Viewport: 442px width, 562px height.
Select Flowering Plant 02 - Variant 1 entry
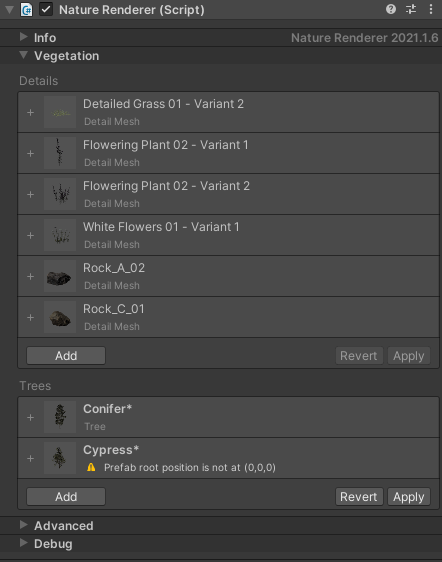pos(228,153)
